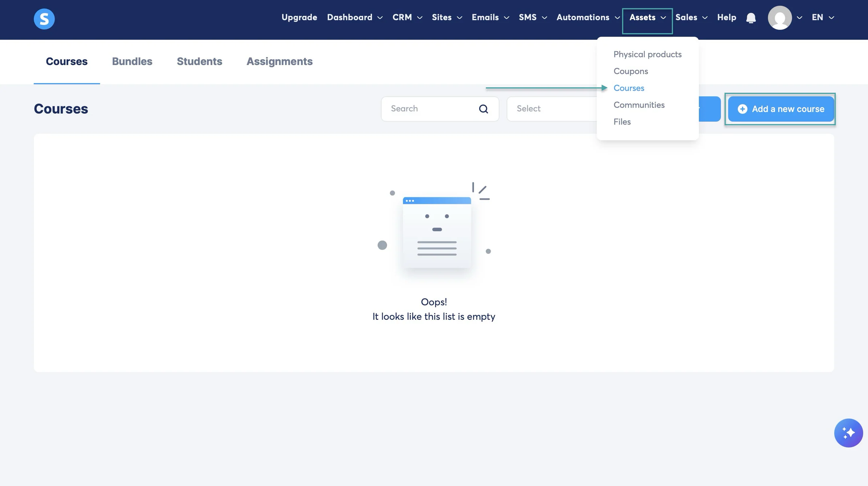This screenshot has width=868, height=486.
Task: Open the EN language selector
Action: (823, 17)
